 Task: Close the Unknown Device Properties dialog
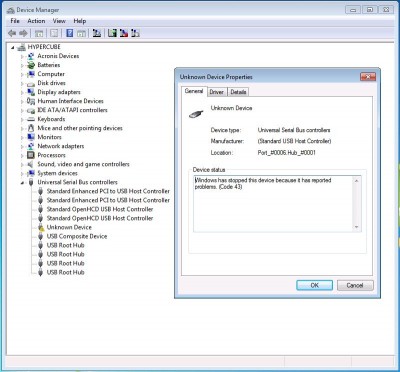[368, 77]
